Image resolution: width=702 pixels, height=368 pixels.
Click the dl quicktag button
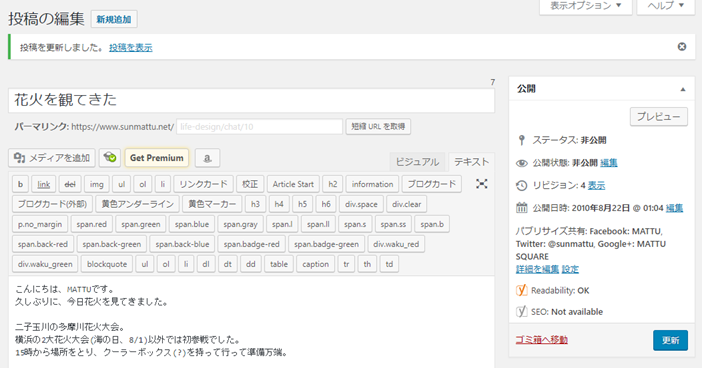206,264
